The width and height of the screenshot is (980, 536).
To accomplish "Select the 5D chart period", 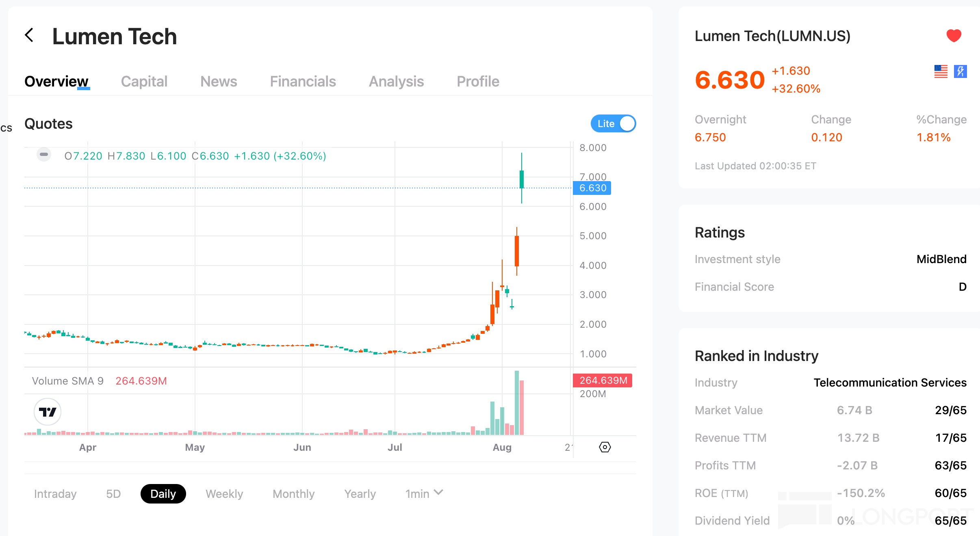I will pos(114,494).
